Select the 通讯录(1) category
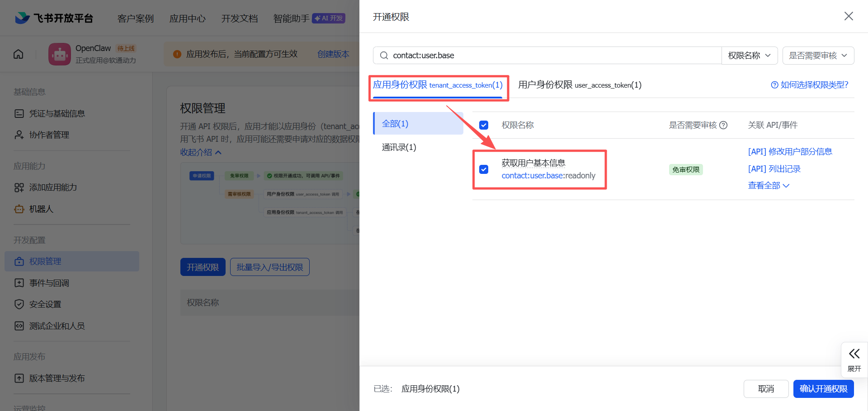Viewport: 868px width, 411px height. pyautogui.click(x=399, y=147)
